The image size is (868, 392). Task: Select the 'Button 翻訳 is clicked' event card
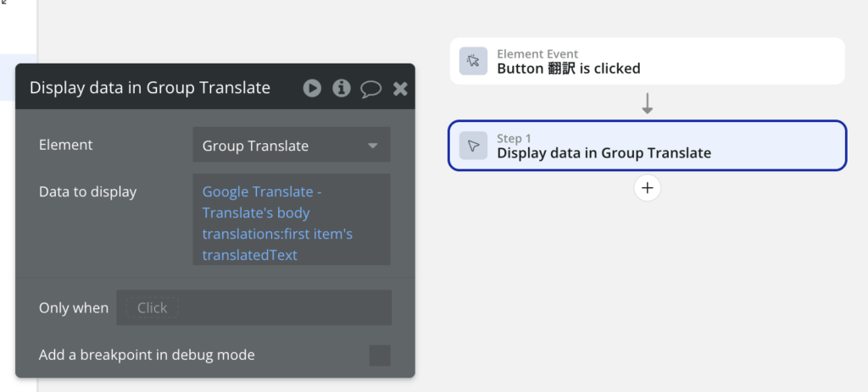pos(647,61)
